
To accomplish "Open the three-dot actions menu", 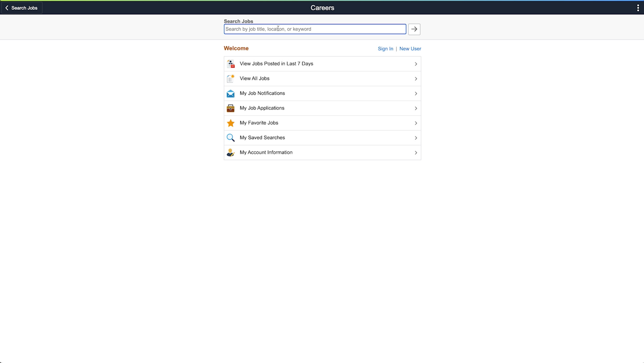I will pyautogui.click(x=638, y=8).
